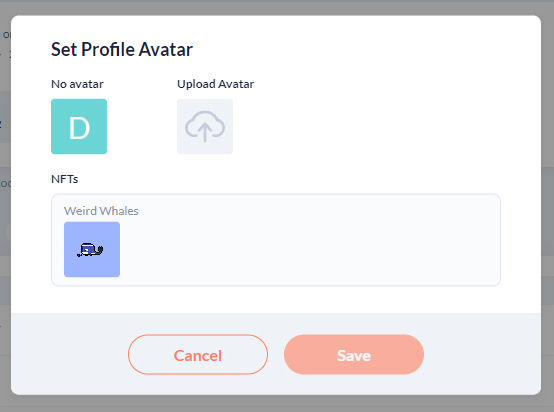Choose the pixel whale NFT image
This screenshot has height=412, width=554.
pos(92,249)
